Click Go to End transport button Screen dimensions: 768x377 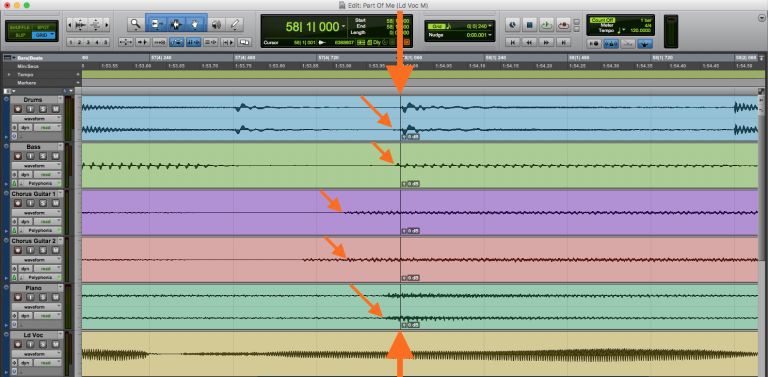coord(564,43)
